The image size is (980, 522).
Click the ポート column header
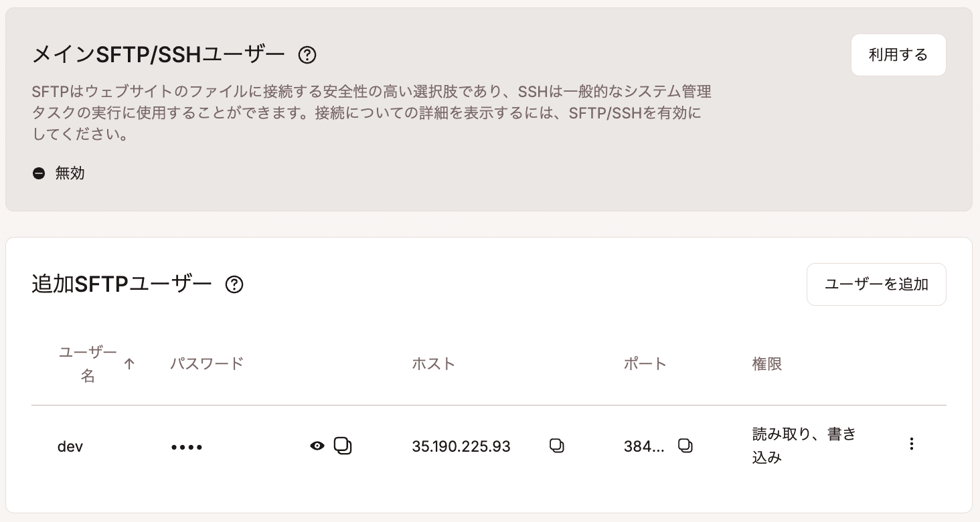pos(645,364)
